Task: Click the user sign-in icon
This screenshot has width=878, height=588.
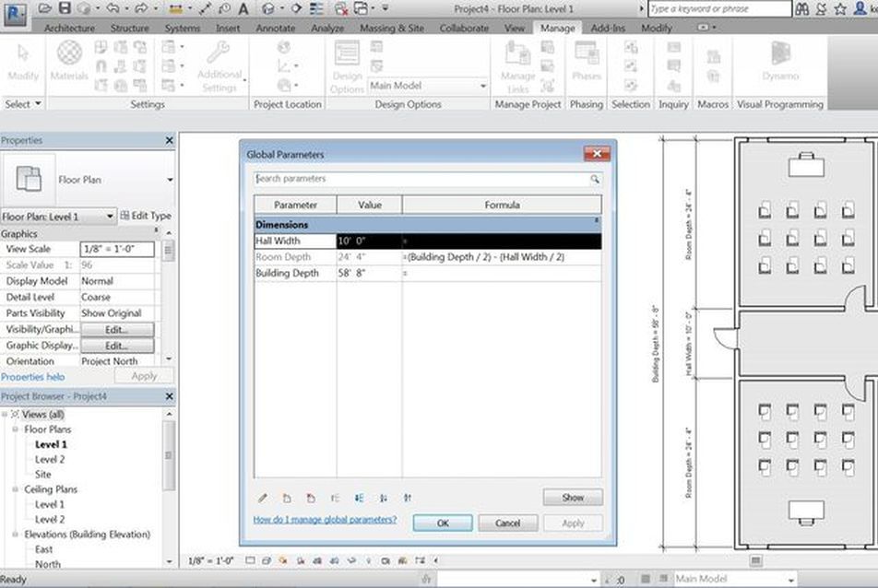Action: click(x=860, y=8)
